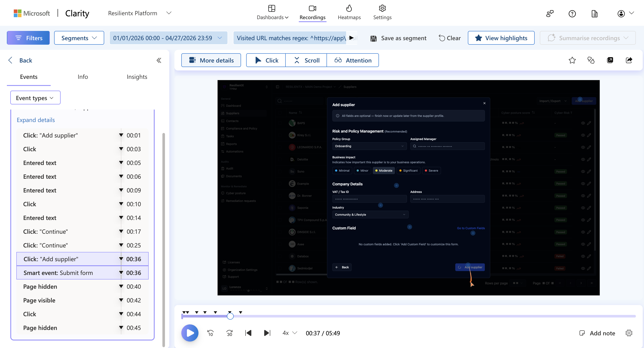Image resolution: width=644 pixels, height=348 pixels.
Task: Go to next recording
Action: pyautogui.click(x=267, y=333)
